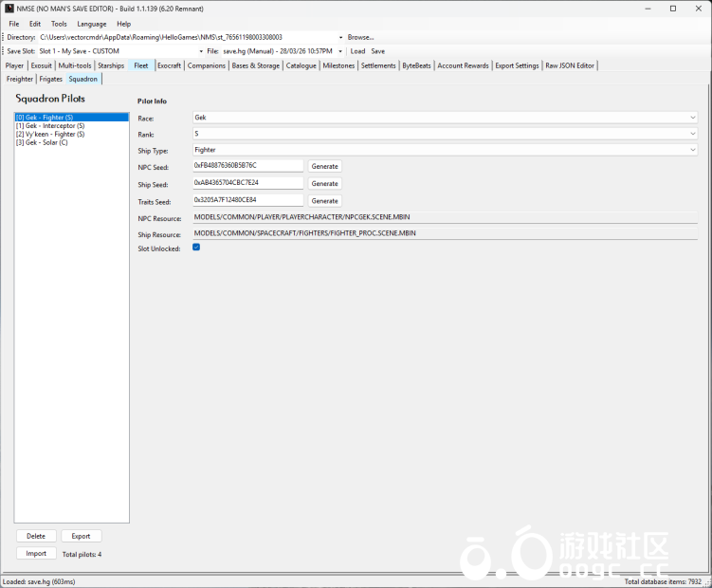Toggle the Slot Unlocked checkbox
The width and height of the screenshot is (712, 588).
196,248
